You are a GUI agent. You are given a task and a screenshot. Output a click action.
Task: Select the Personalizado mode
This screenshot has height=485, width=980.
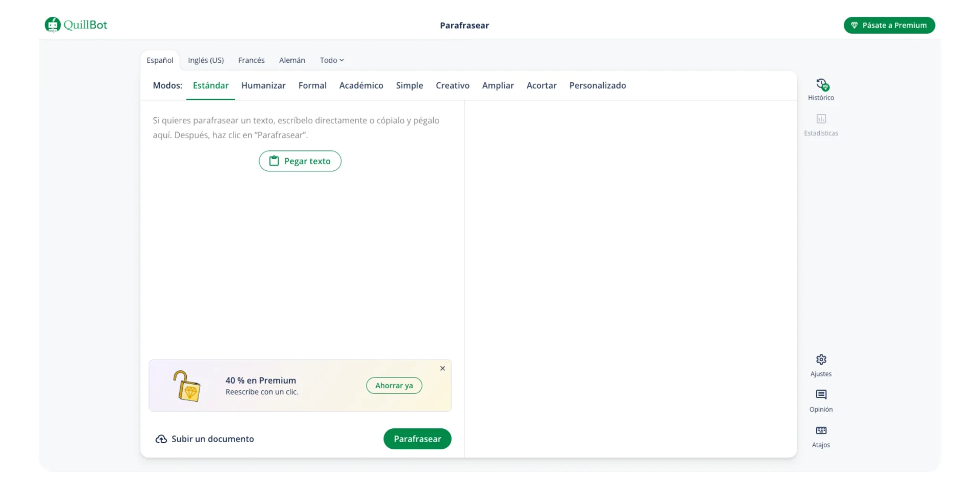597,86
